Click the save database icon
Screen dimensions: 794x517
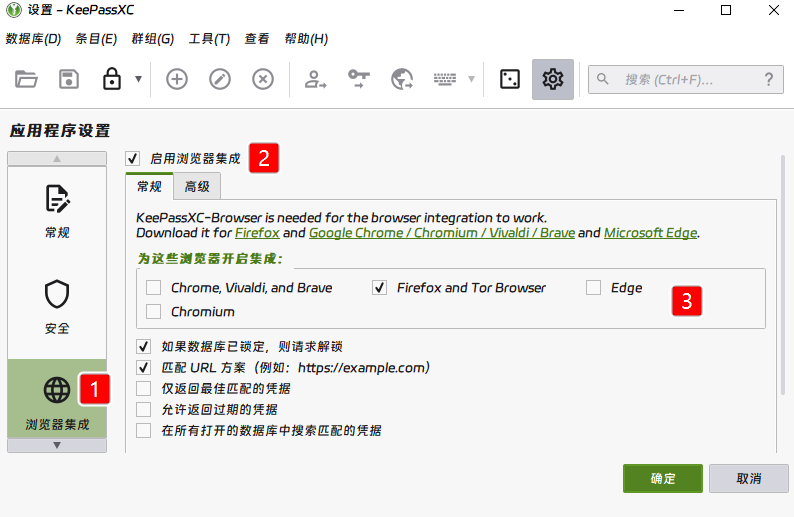point(69,79)
